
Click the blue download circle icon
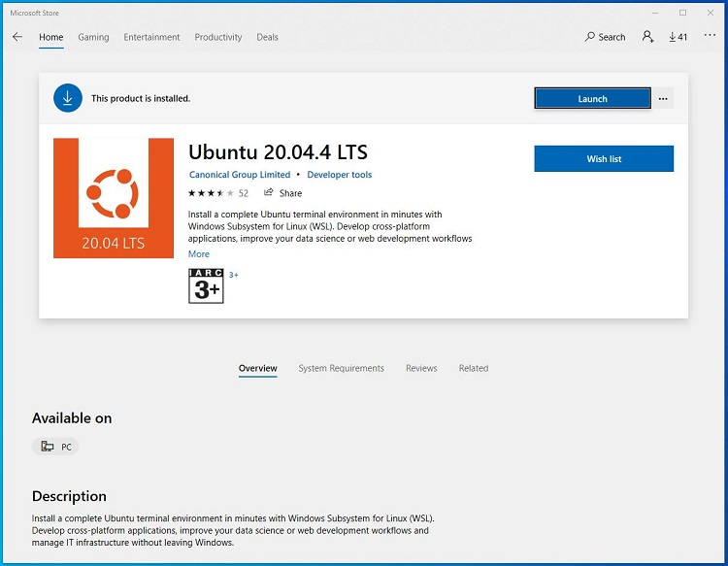pos(68,98)
